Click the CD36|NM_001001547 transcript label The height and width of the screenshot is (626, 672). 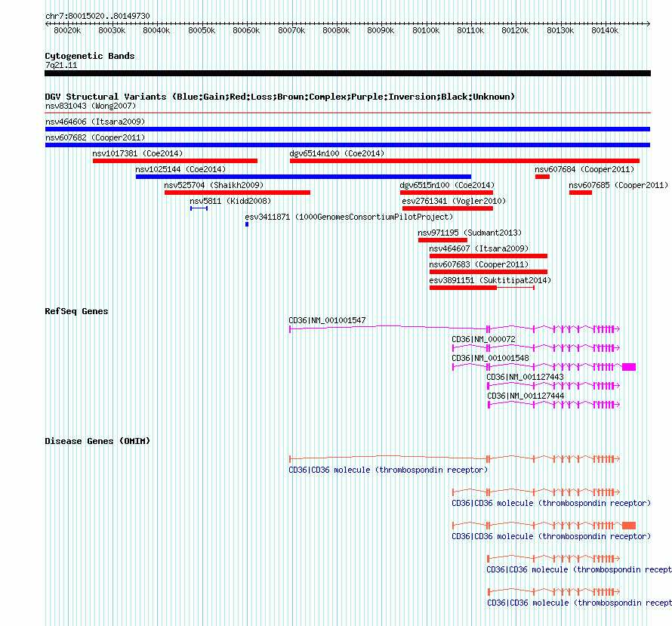[x=327, y=320]
